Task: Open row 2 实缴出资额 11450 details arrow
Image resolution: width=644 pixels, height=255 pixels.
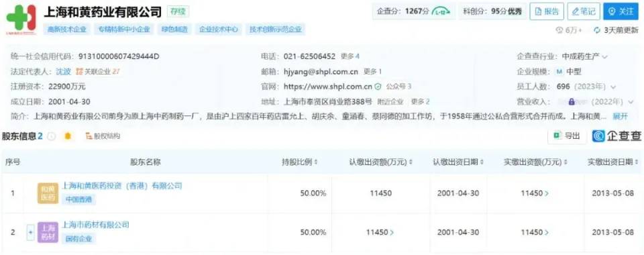Action: click(547, 232)
